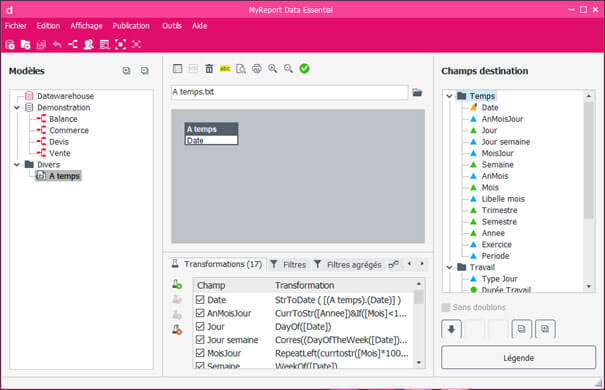Click the open folder icon in main toolbar
The image size is (605, 390).
pyautogui.click(x=25, y=45)
